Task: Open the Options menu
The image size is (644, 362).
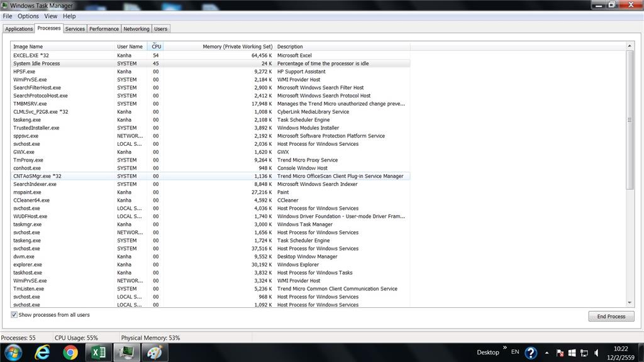Action: (x=28, y=16)
